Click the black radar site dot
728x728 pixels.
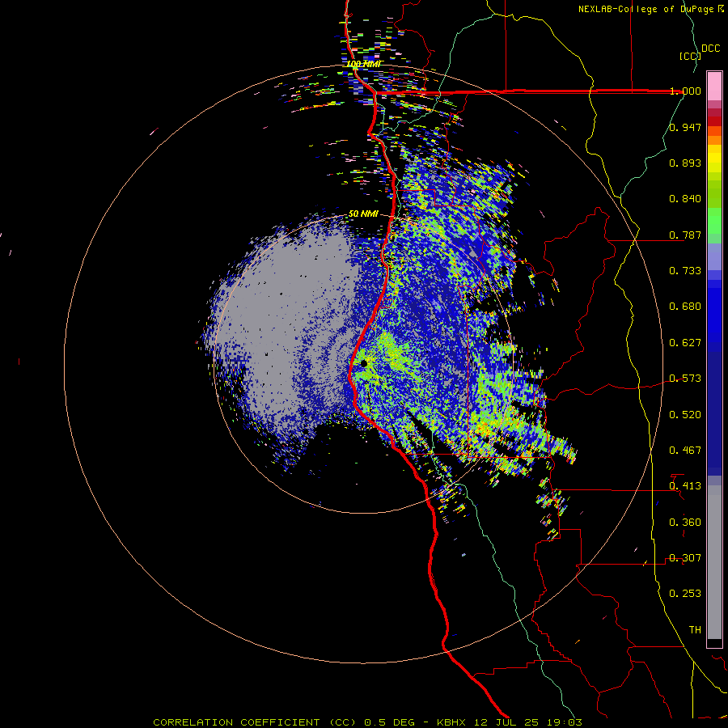tap(363, 363)
